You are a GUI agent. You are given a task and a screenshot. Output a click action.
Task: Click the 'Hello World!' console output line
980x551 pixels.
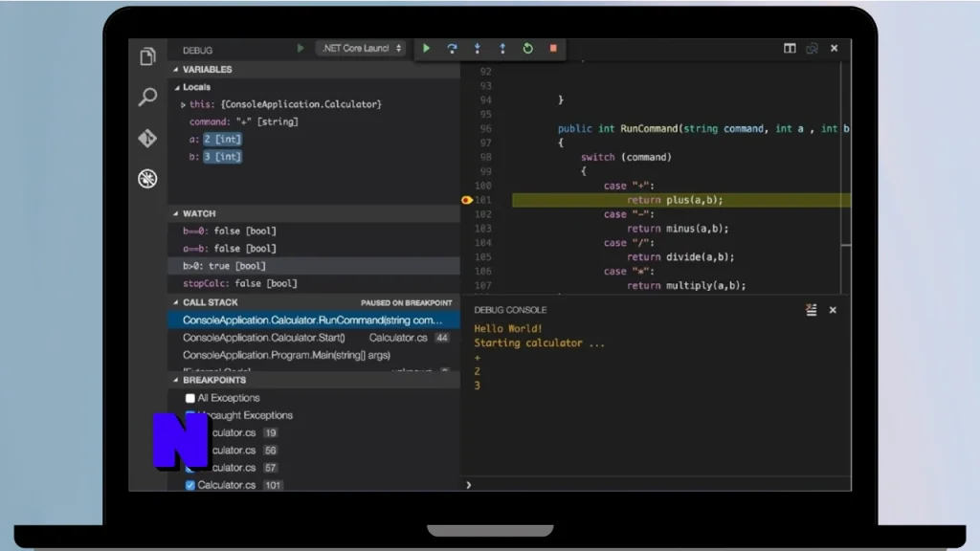tap(507, 329)
